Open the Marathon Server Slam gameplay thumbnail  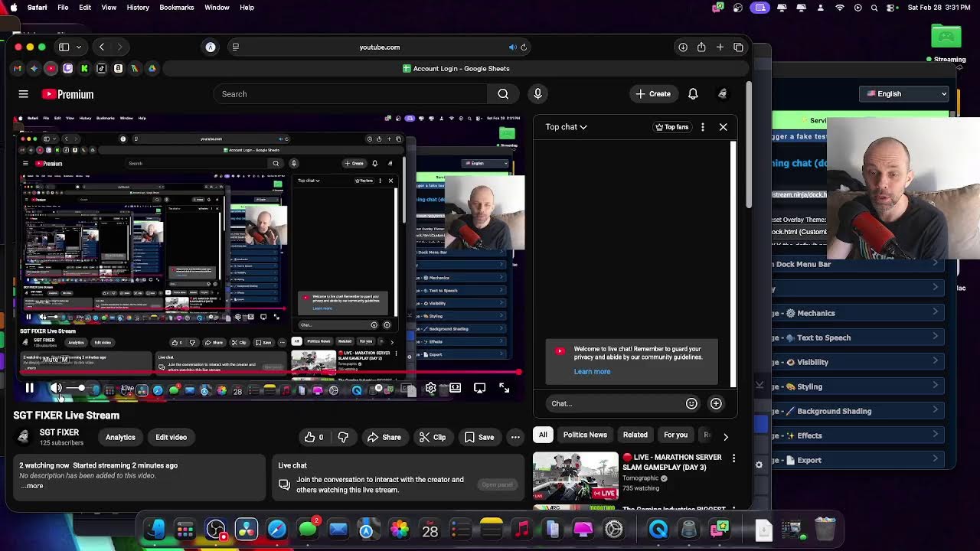coord(576,476)
